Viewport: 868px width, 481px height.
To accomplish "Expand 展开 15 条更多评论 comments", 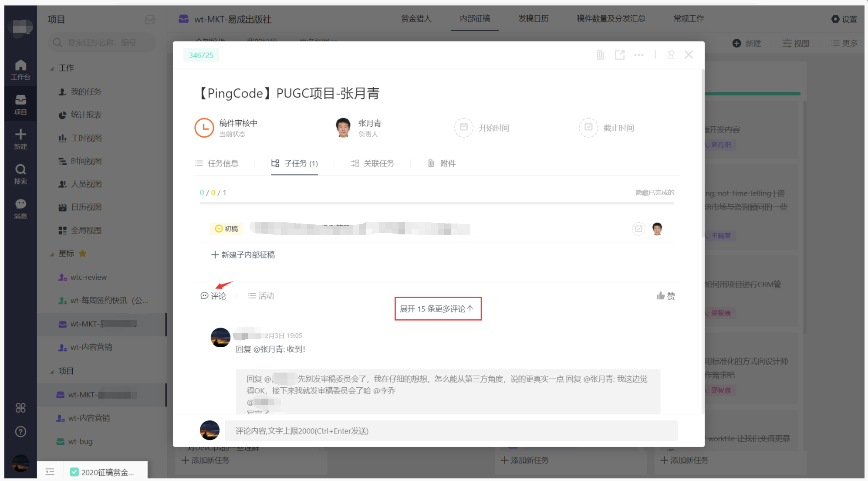I will (x=437, y=308).
